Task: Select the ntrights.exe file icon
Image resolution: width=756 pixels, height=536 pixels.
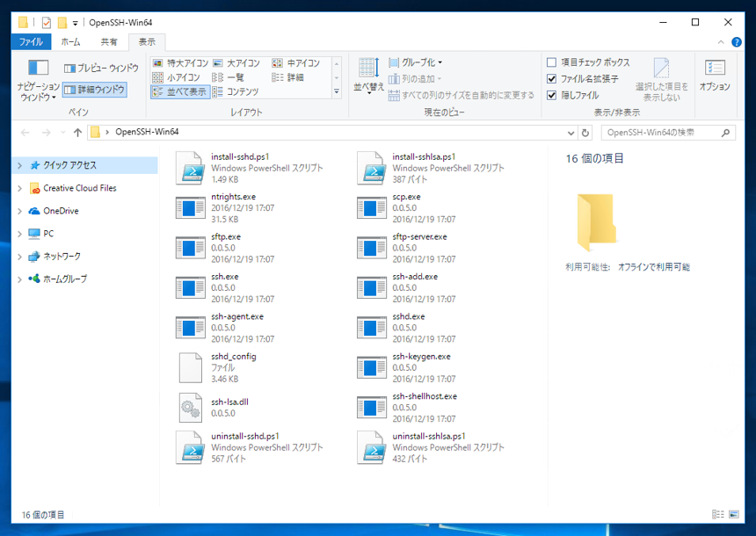Action: [x=190, y=207]
